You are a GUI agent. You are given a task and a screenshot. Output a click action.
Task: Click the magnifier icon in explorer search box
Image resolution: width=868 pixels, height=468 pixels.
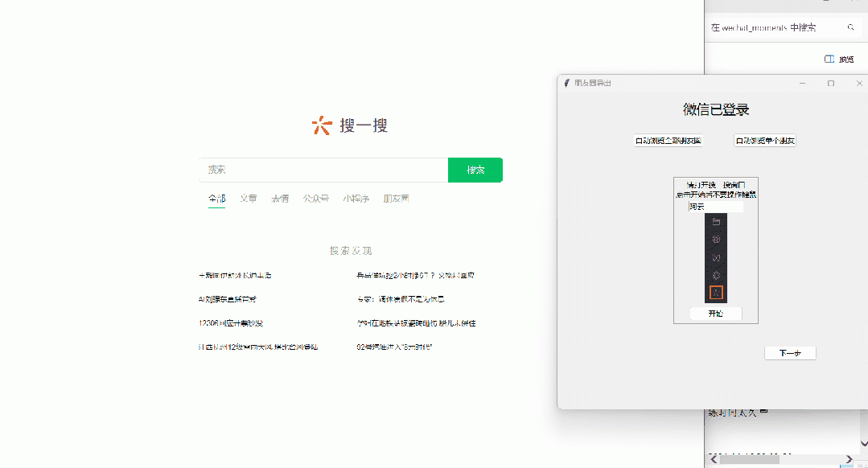851,27
